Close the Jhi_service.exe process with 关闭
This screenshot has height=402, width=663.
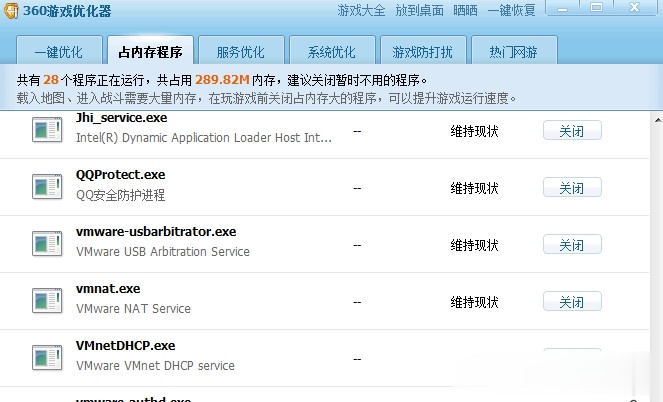572,131
